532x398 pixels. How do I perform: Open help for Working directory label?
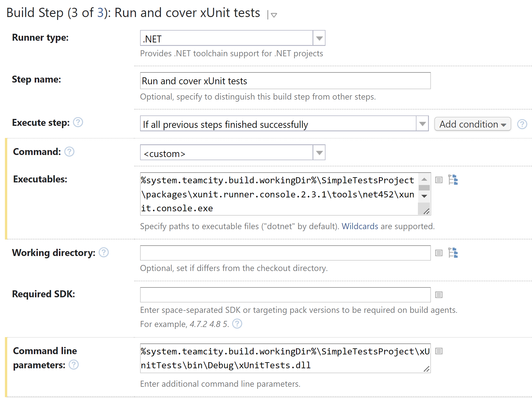(x=104, y=253)
